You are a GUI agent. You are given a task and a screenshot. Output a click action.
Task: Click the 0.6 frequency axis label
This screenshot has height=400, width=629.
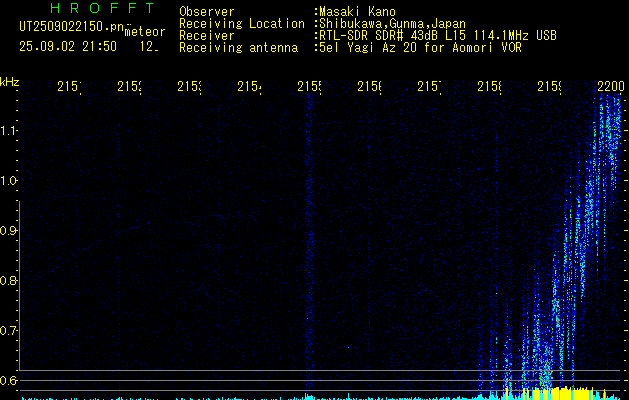[8, 380]
